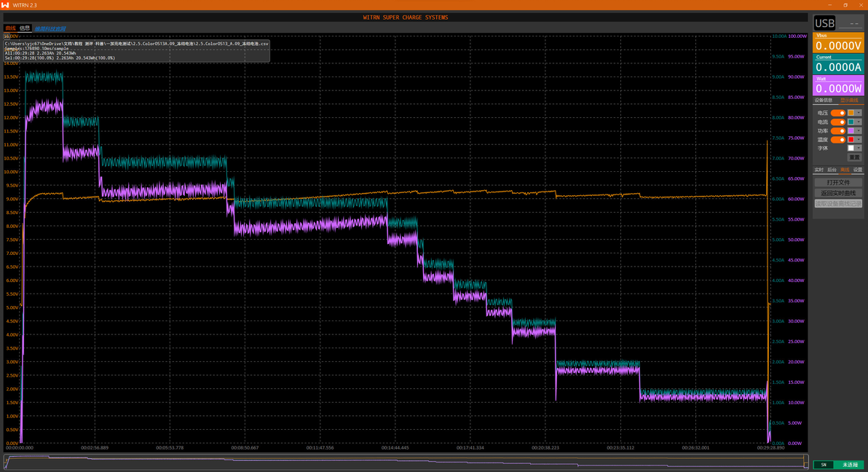Switch to the 后台 tab
This screenshot has width=868, height=472.
tap(832, 170)
